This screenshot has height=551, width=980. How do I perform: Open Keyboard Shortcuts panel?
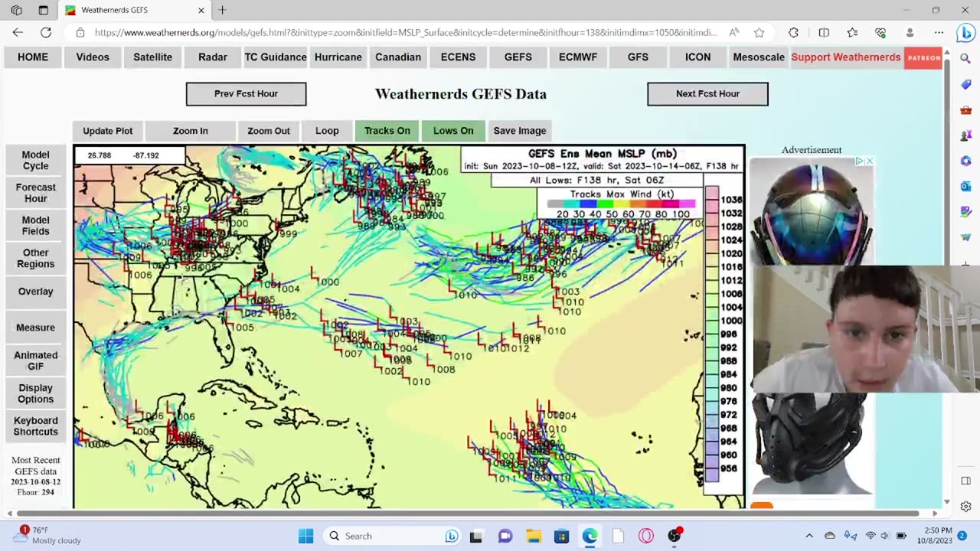pos(35,426)
